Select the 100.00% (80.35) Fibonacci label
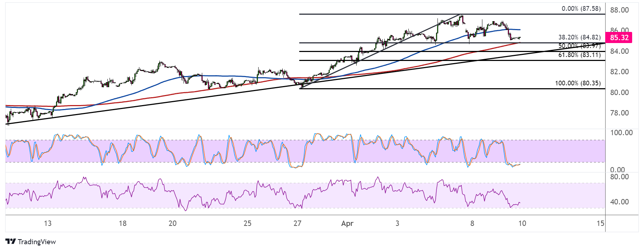The height and width of the screenshot is (251, 644). [x=578, y=83]
